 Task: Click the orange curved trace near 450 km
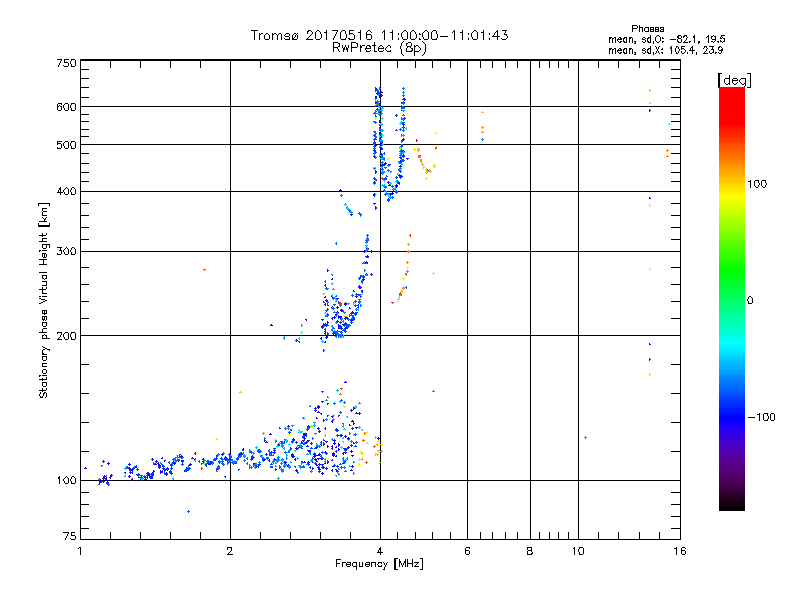tap(423, 163)
